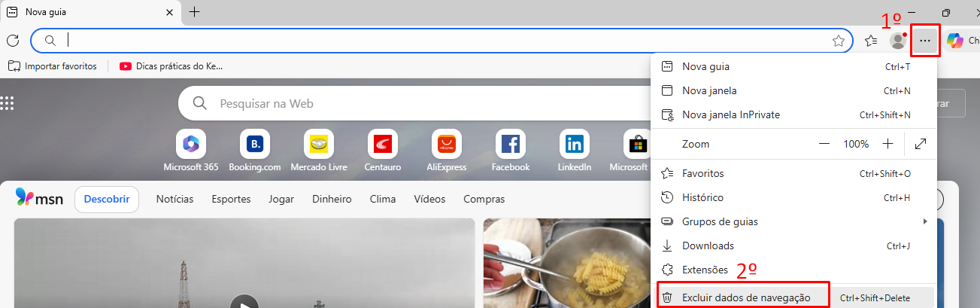Select the Nova guia browser tab
Viewport: 980px width, 308px height.
point(90,12)
